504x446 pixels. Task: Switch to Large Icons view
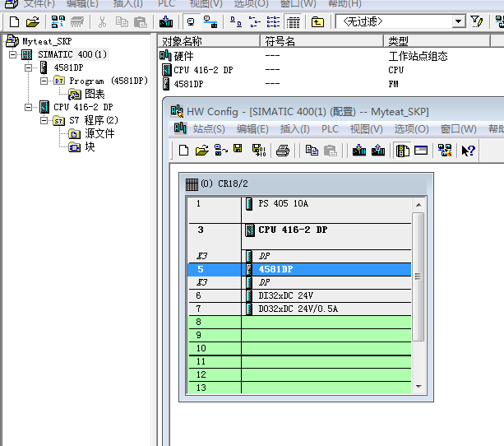click(236, 22)
